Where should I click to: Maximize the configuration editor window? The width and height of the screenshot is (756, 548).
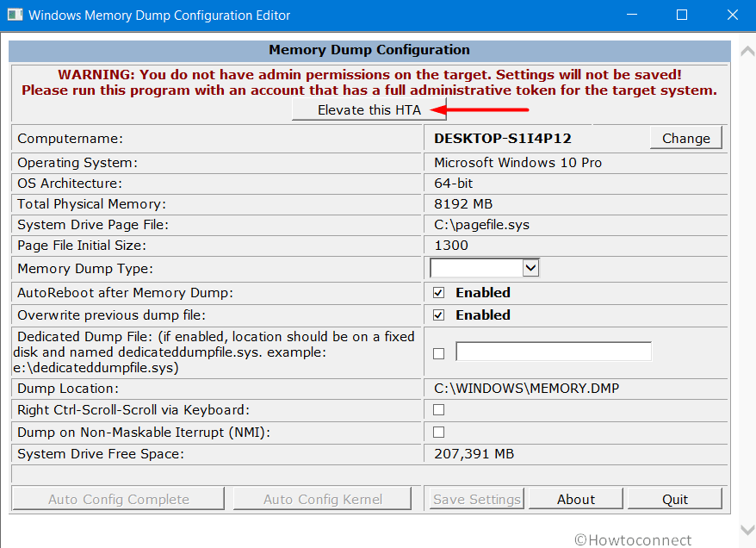tap(682, 15)
